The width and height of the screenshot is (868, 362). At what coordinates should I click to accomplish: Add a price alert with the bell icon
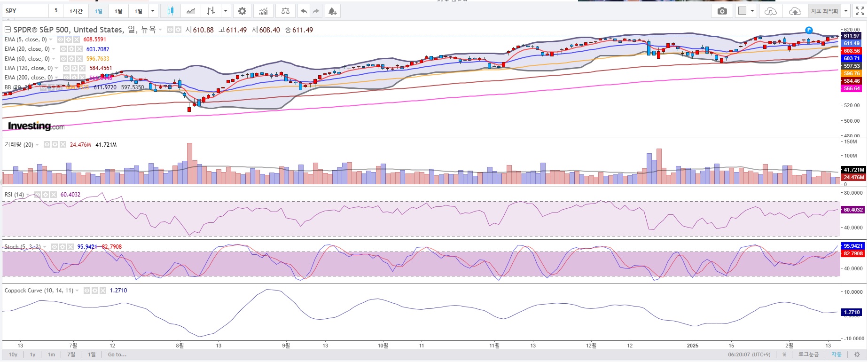[332, 11]
